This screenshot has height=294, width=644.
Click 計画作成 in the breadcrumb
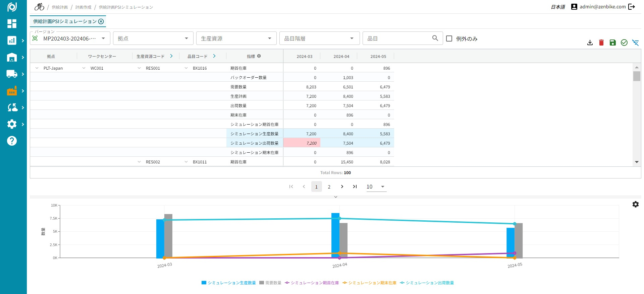83,7
